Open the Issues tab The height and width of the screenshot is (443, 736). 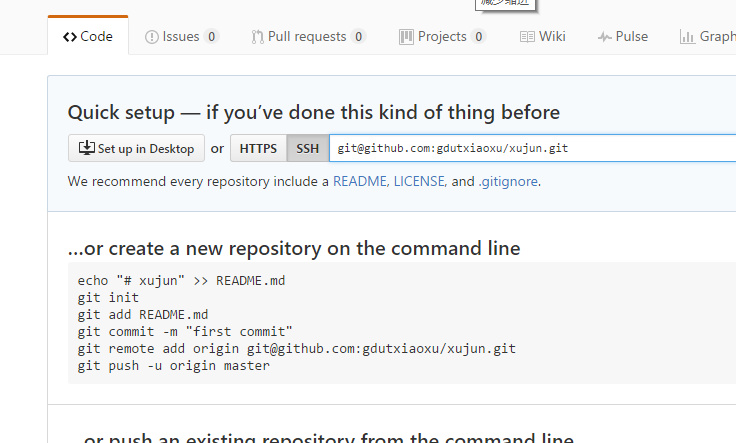pyautogui.click(x=181, y=37)
